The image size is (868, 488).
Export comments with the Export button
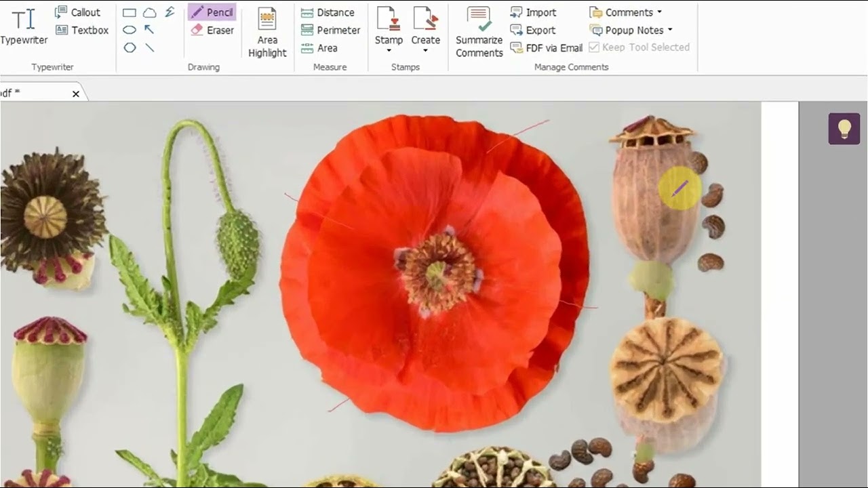click(x=533, y=30)
